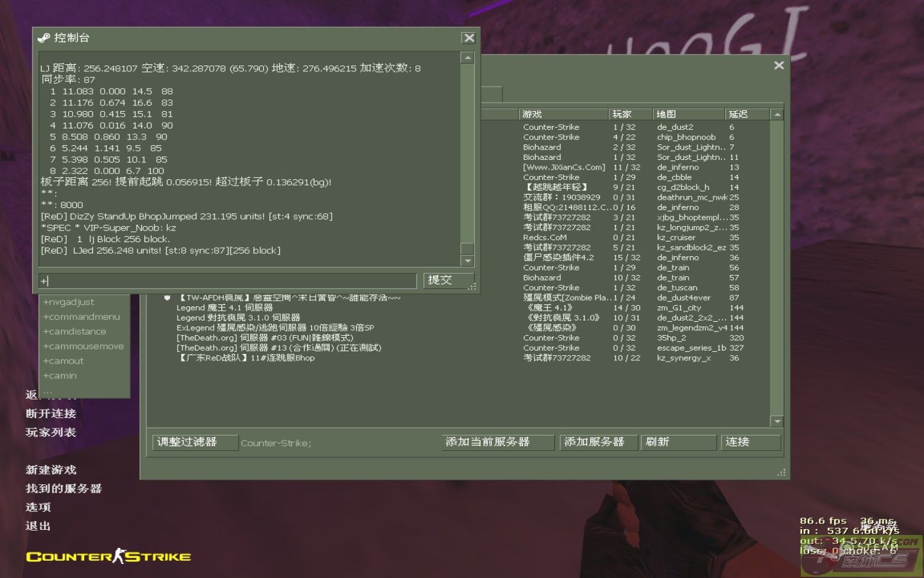The image size is (924, 578).
Task: Close the 控制台 console window
Action: tap(469, 38)
